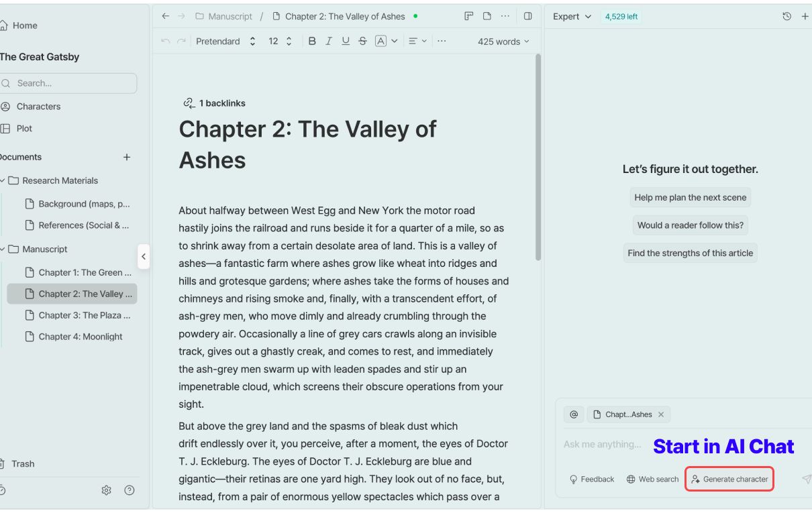Toggle underline formatting
Screen dimensions: 812x513
(x=346, y=41)
